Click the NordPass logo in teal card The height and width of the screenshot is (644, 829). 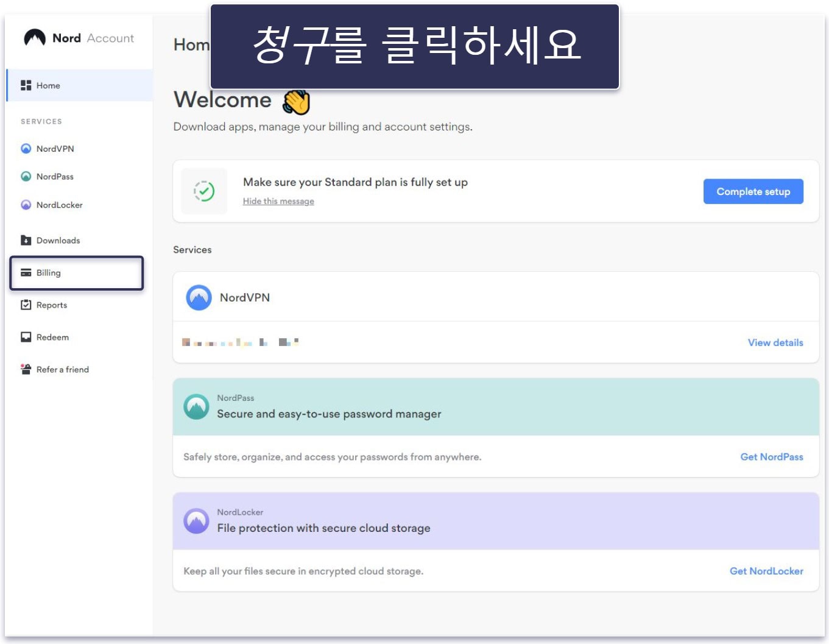[196, 406]
